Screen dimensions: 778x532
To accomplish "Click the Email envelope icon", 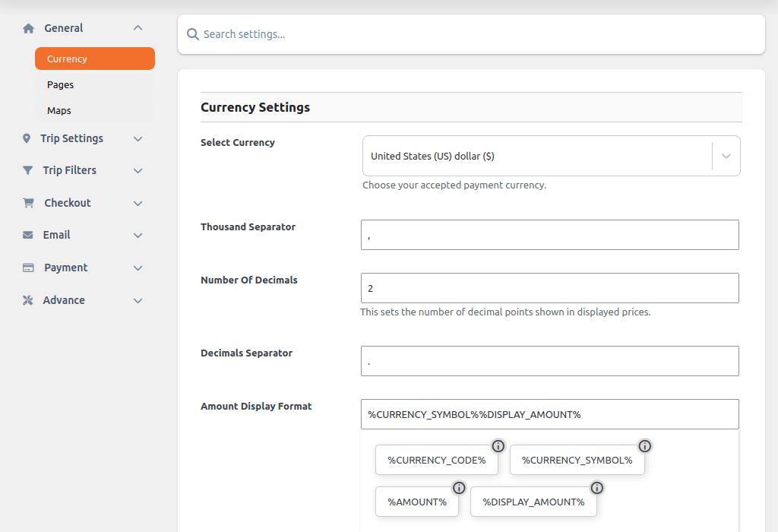I will [28, 235].
